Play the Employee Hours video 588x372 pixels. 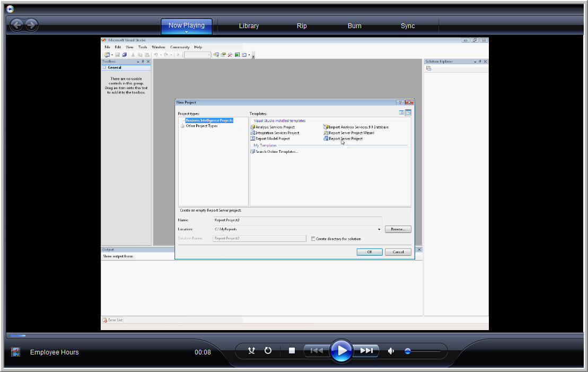(x=341, y=351)
